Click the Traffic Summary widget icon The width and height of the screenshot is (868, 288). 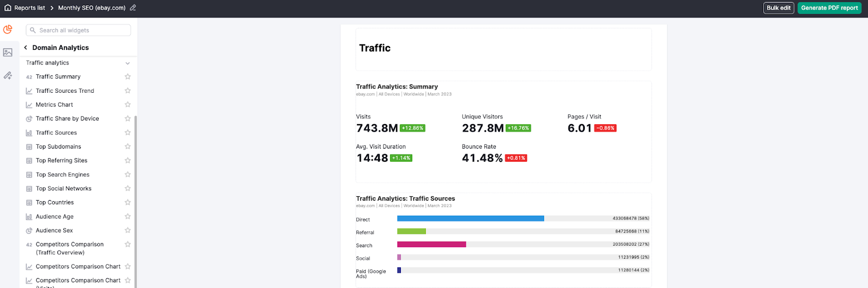click(x=29, y=77)
